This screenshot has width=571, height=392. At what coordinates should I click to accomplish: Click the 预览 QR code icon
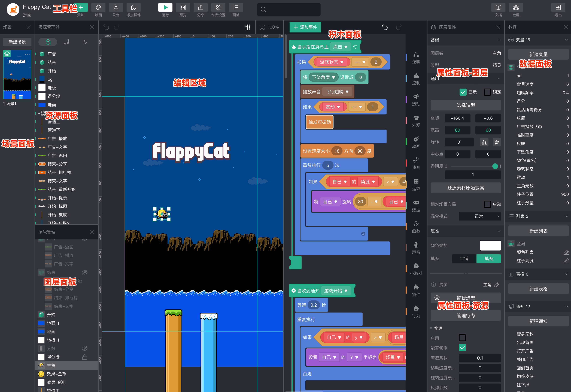pyautogui.click(x=183, y=8)
